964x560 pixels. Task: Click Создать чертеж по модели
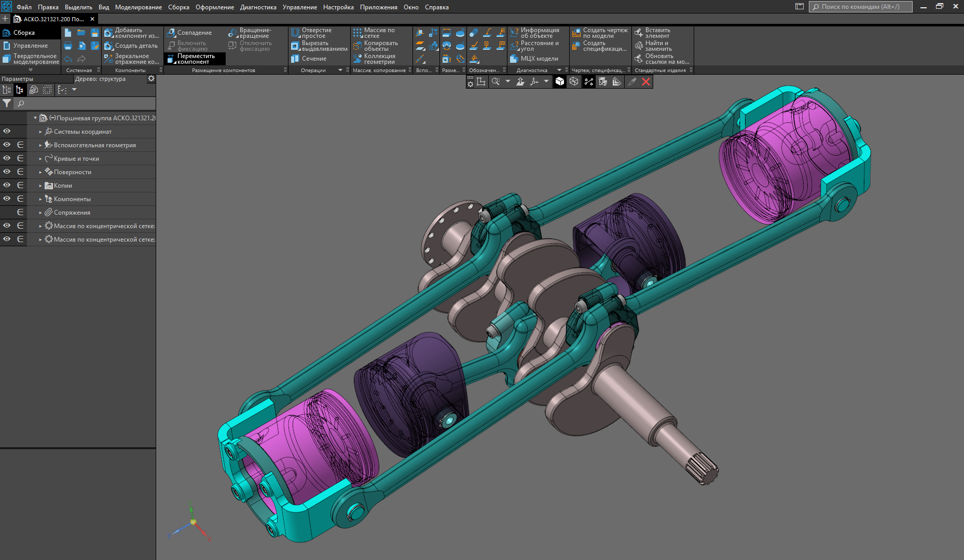point(600,33)
